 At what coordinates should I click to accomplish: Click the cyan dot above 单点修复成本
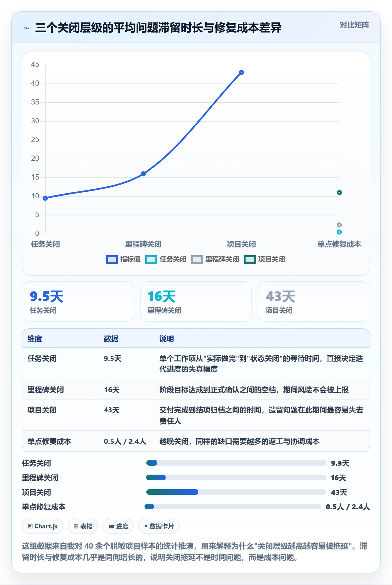tap(339, 232)
